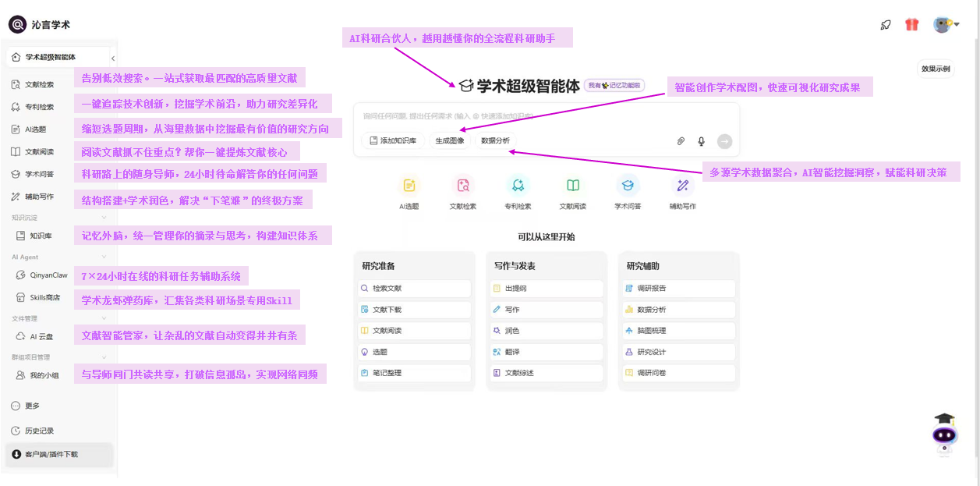Screen dimensions: 980x486
Task: Click the paperclip attachment icon
Action: point(680,141)
